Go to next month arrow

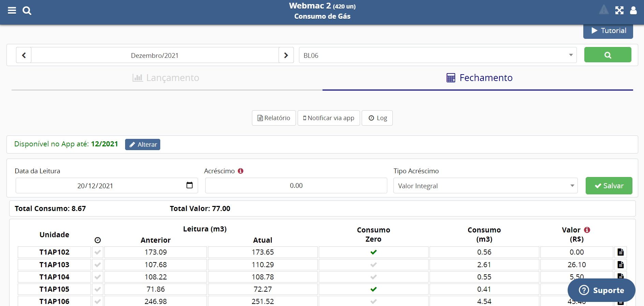click(x=286, y=55)
